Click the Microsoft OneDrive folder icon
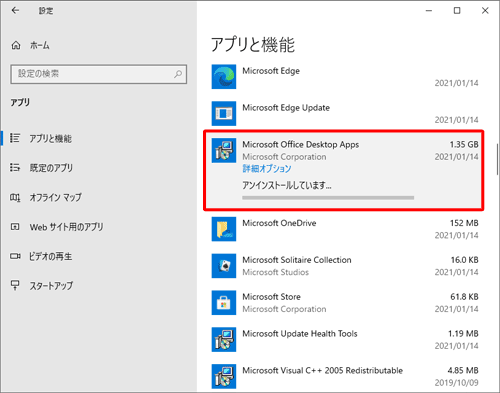This screenshot has width=500, height=393. pos(224,229)
